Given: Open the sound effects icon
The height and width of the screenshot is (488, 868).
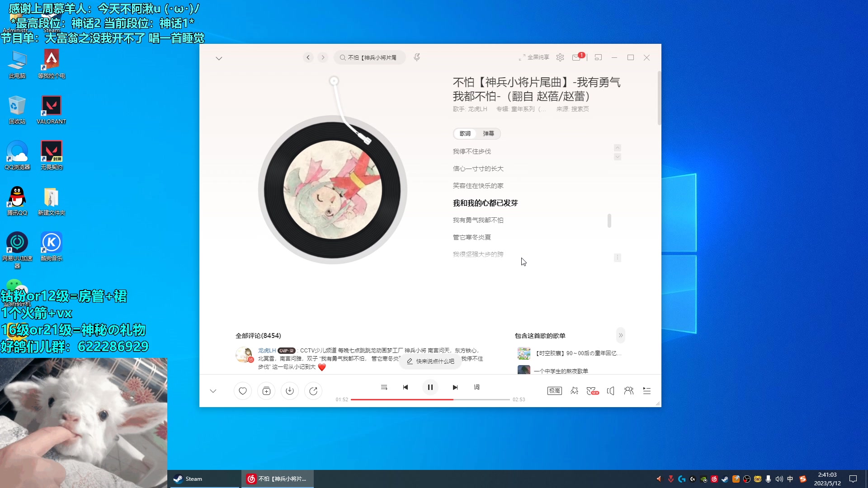Looking at the screenshot, I should tap(574, 391).
